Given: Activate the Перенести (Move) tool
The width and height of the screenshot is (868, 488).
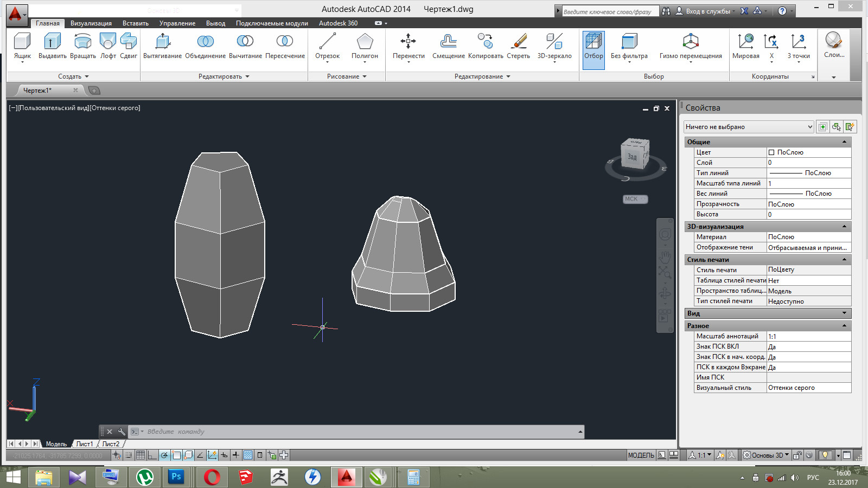Looking at the screenshot, I should [x=409, y=46].
